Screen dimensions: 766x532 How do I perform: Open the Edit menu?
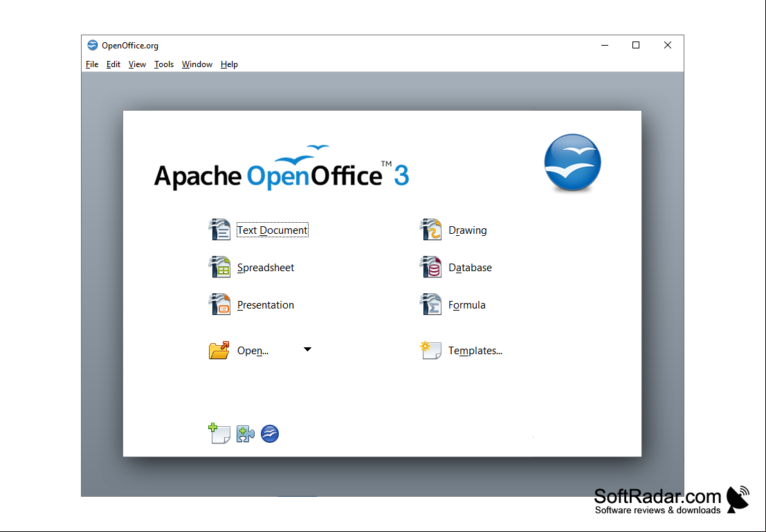[113, 64]
